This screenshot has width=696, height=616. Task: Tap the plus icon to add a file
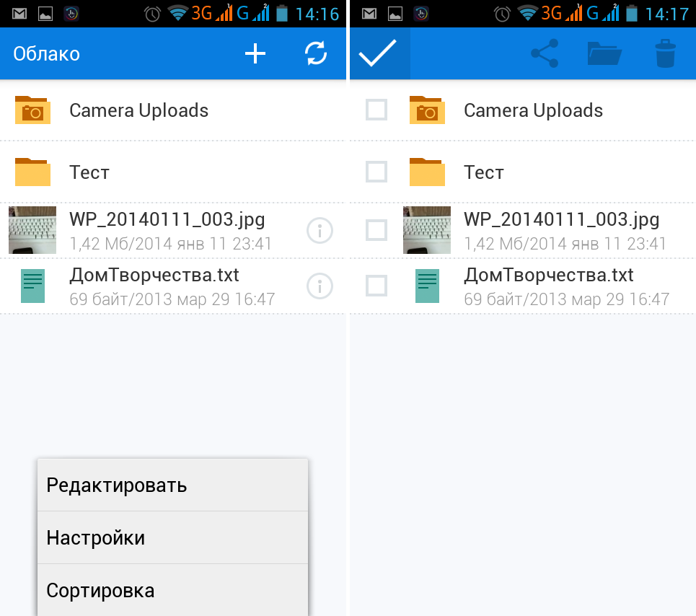[x=255, y=53]
